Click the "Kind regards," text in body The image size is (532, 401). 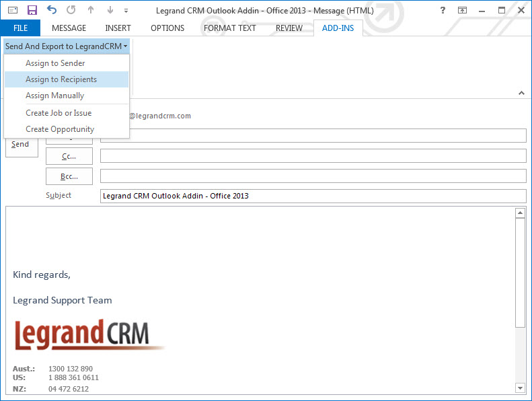tap(42, 275)
